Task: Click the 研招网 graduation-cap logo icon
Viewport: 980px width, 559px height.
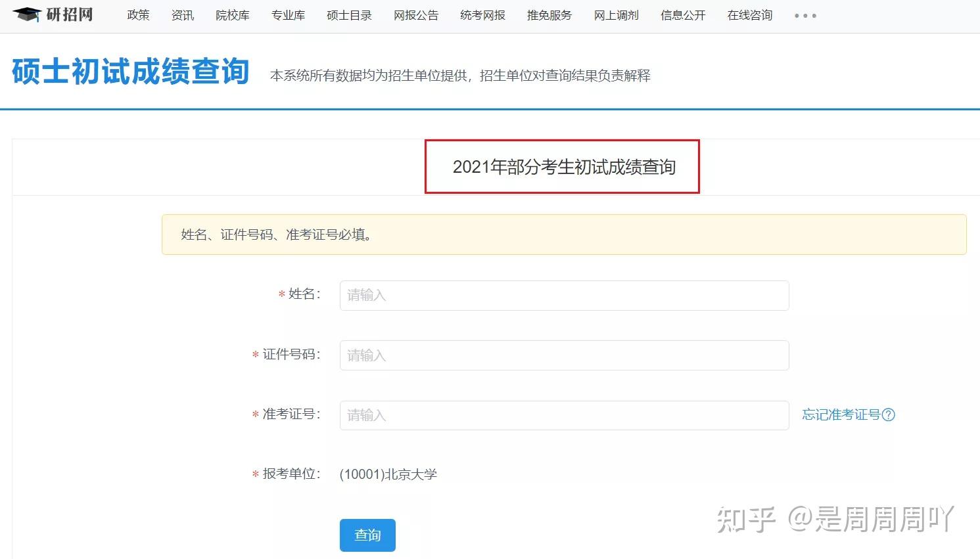Action: tap(28, 14)
